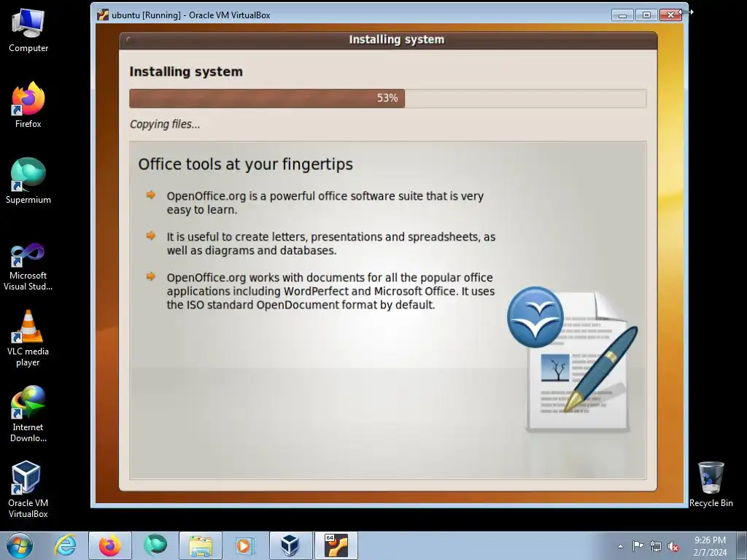Click the "Copying files..." status text
Screen dimensions: 747x560
click(165, 124)
